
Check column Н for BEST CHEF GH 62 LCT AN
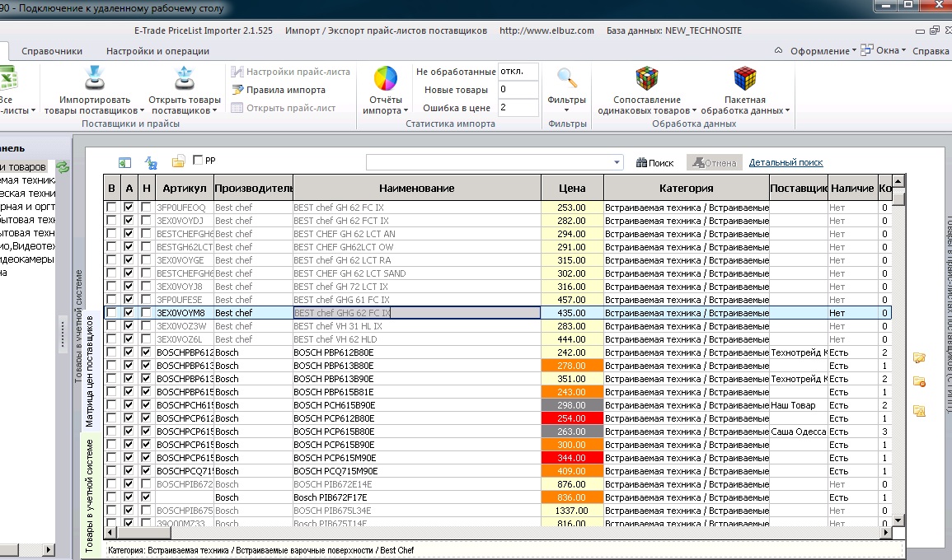coord(146,234)
